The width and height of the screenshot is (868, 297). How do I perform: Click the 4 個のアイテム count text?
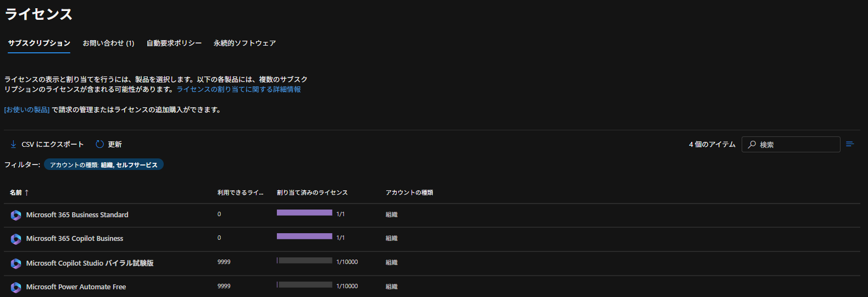pyautogui.click(x=712, y=144)
